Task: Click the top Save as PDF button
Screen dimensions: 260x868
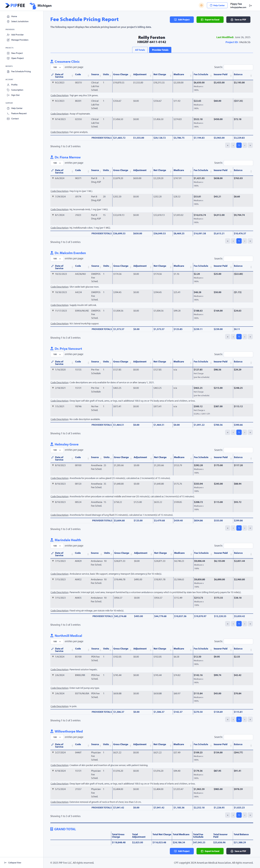Action: 238,19
